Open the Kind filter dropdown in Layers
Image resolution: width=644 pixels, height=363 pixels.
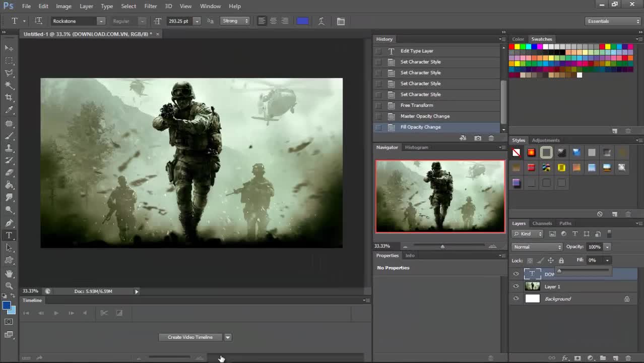[x=528, y=234]
